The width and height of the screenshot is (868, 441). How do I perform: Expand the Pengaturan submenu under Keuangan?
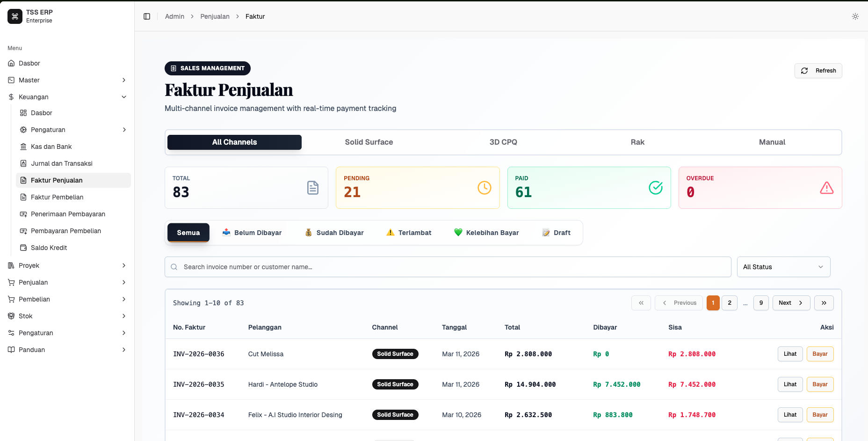[x=48, y=130]
